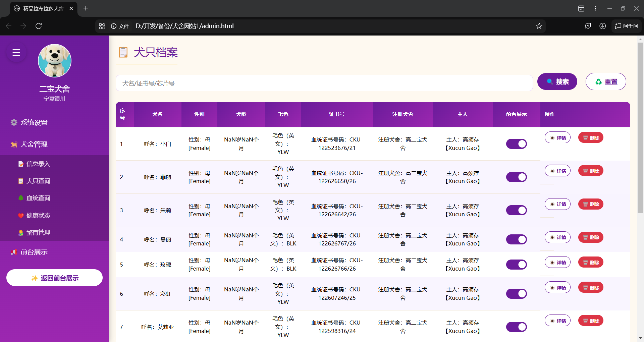Viewport: 644px width, 342px height.
Task: Open browser downloads icon
Action: (x=602, y=26)
